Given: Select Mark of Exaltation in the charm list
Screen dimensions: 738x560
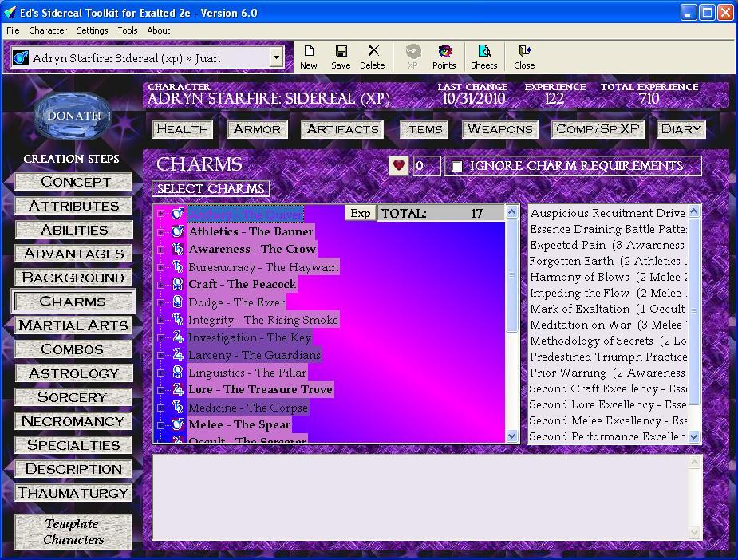Looking at the screenshot, I should [608, 310].
